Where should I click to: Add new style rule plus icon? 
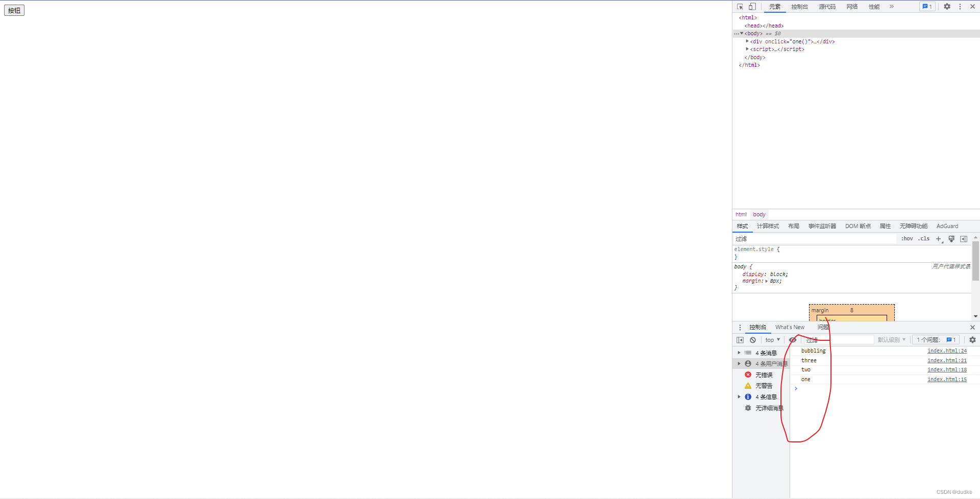pyautogui.click(x=939, y=239)
